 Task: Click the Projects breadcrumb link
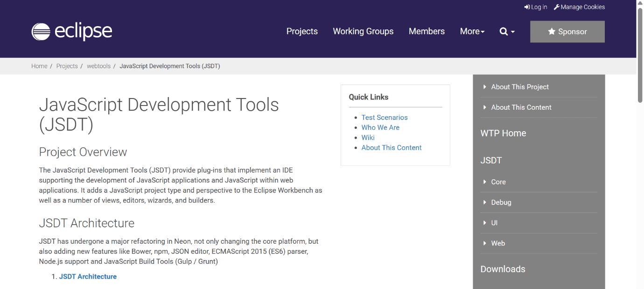pos(67,66)
